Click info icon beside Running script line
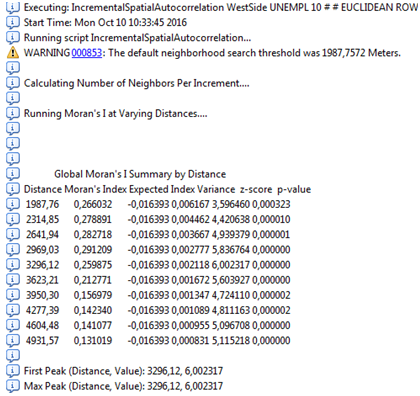Viewport: 420px width, 396px height. [13, 38]
